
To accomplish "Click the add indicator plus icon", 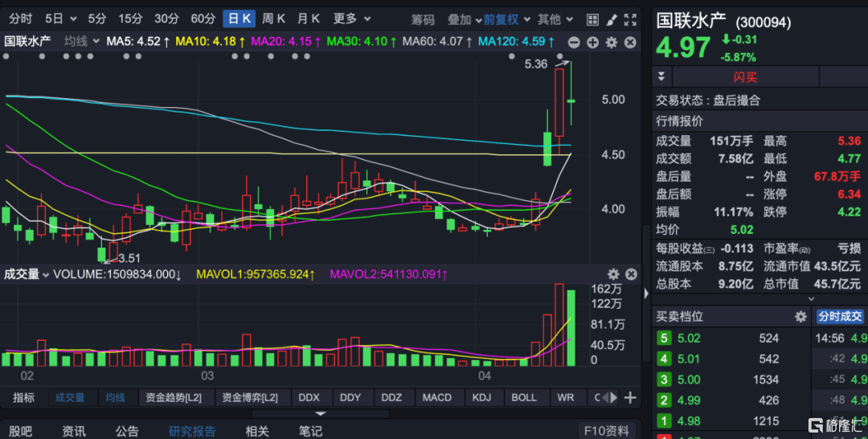I will 630,397.
